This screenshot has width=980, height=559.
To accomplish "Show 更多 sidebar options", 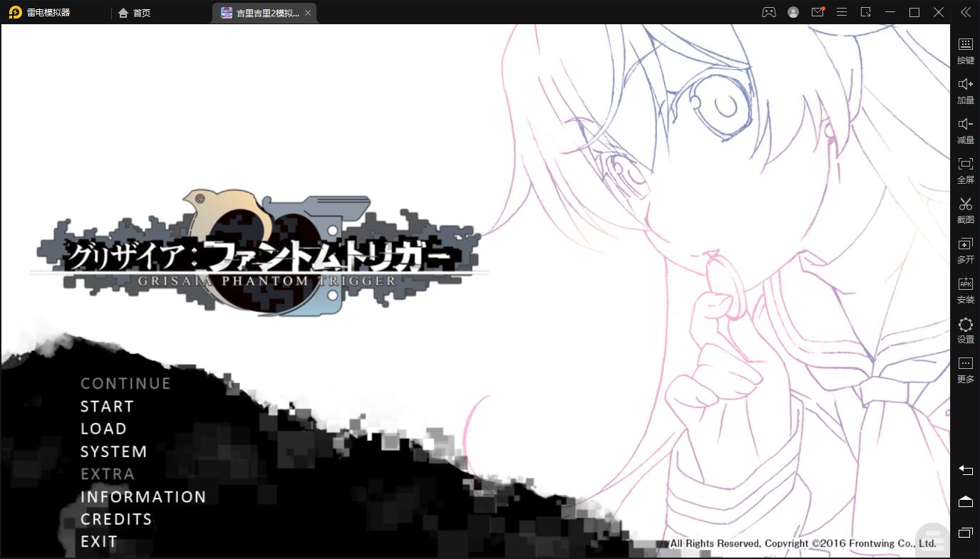I will pos(965,369).
